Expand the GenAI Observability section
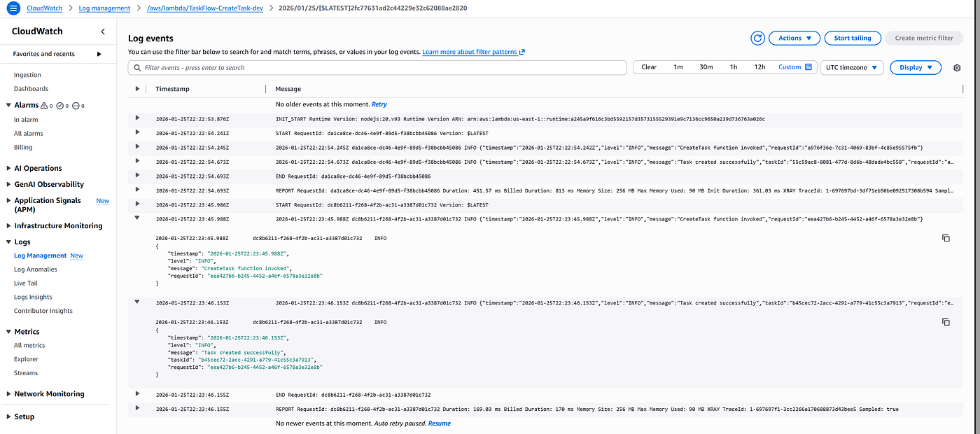Viewport: 980px width, 434px height. click(x=8, y=184)
